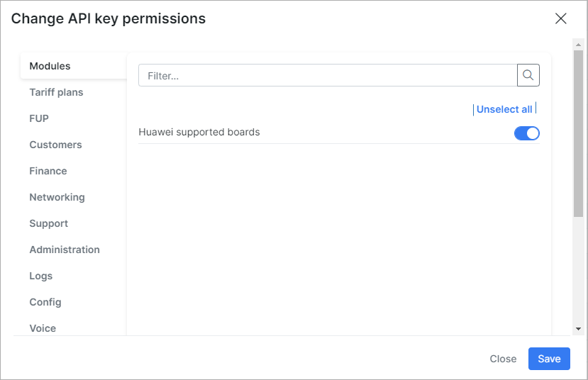Open Administration permissions tab
Screen dimensions: 588x380
[x=65, y=250]
